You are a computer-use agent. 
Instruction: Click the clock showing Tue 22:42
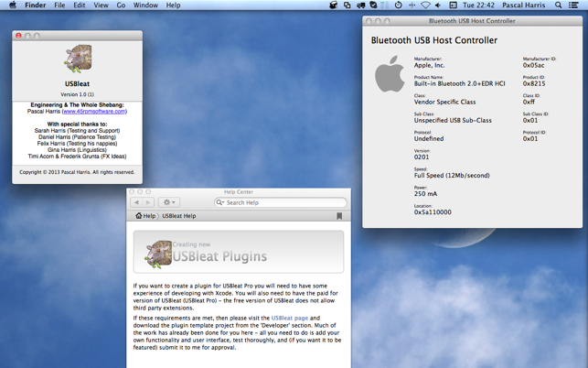click(x=478, y=5)
